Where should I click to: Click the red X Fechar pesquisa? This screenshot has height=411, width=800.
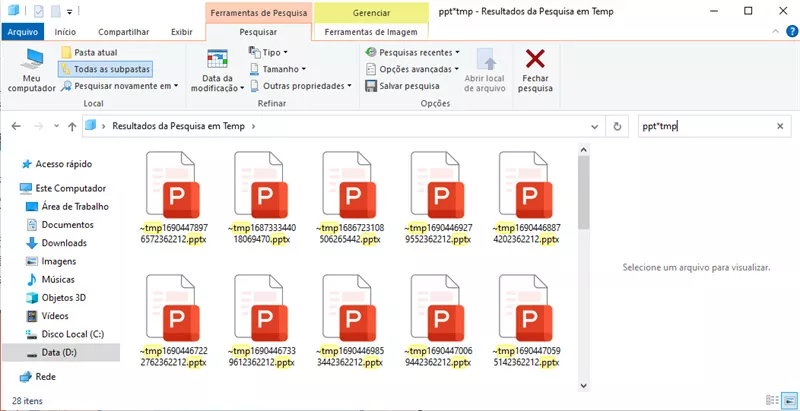click(535, 70)
